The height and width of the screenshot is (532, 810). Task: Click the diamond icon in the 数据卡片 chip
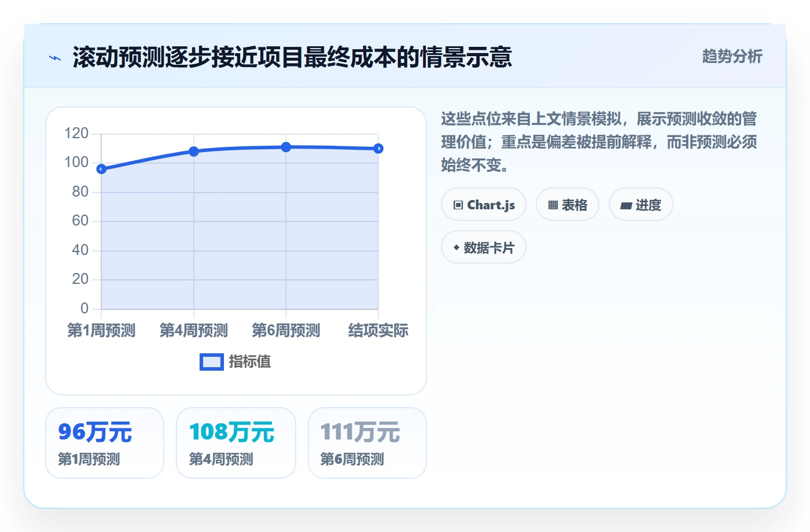tap(456, 247)
